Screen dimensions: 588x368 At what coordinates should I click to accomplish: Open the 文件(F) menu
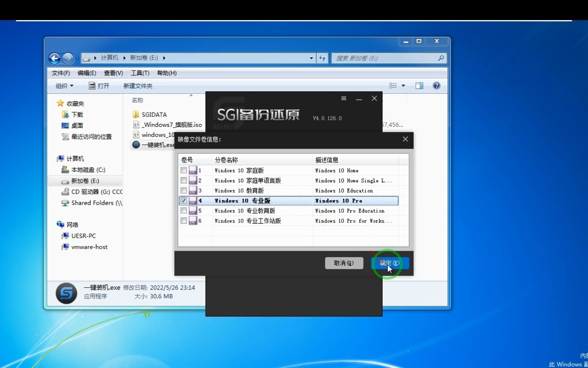(x=61, y=73)
